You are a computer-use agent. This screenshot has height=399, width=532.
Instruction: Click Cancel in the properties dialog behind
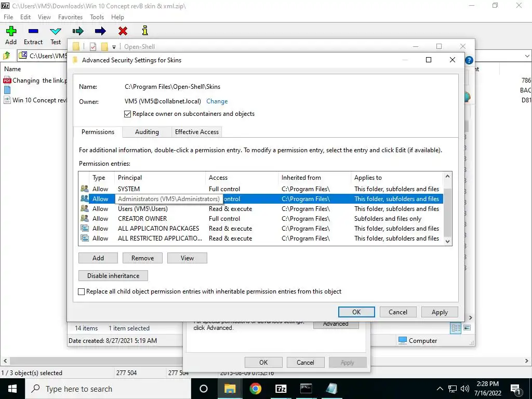[305, 362]
